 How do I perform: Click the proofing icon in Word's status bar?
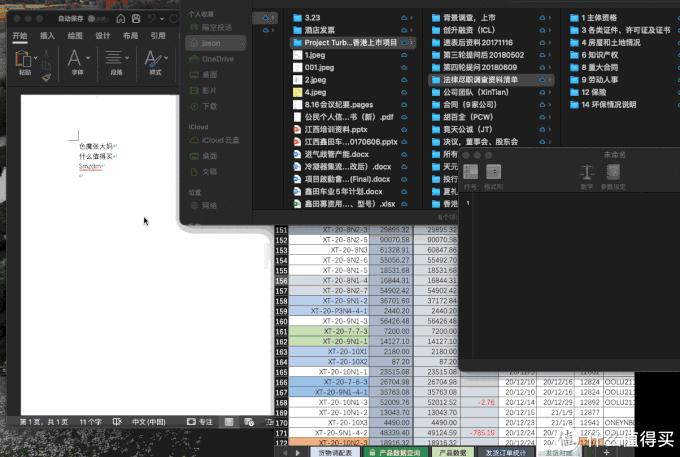(x=117, y=422)
